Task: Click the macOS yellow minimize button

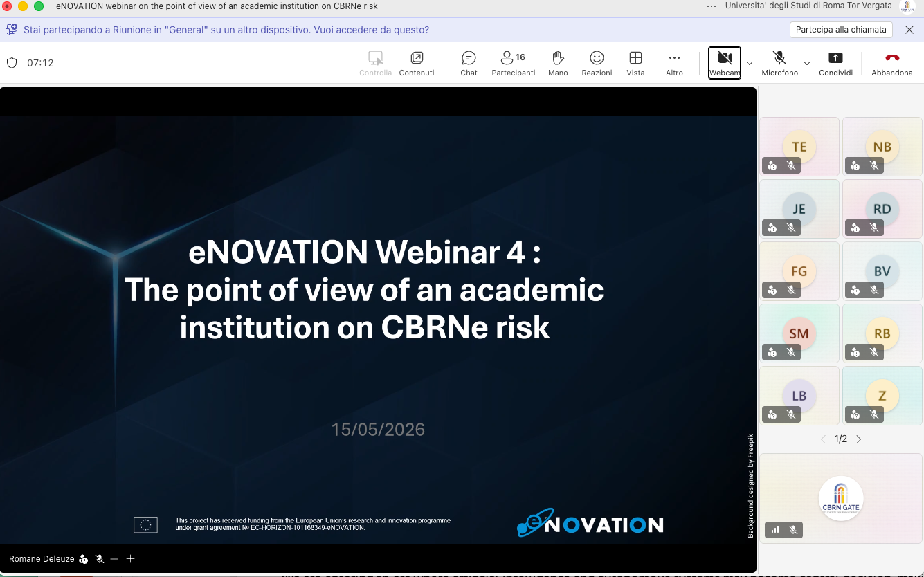Action: point(23,6)
